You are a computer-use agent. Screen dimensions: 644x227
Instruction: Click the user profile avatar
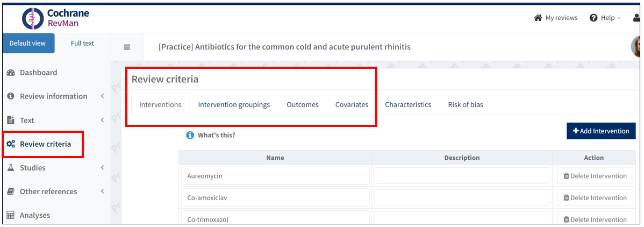[x=637, y=47]
